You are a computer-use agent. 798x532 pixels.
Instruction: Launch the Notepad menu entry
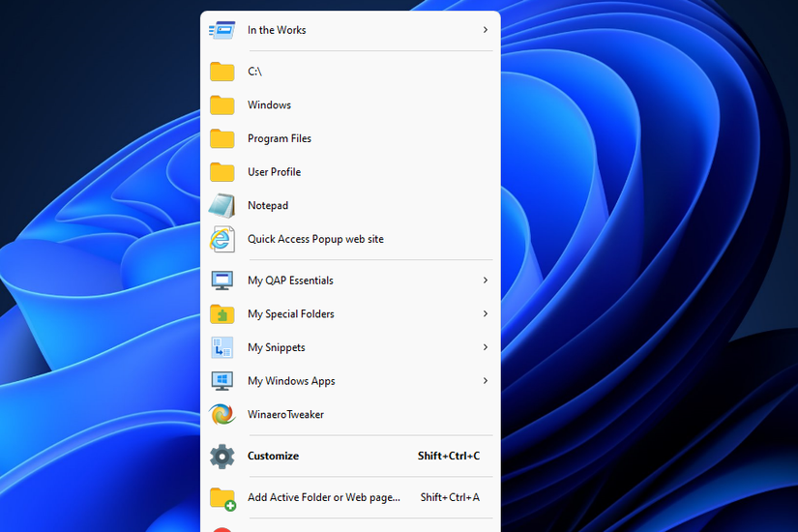tap(350, 206)
